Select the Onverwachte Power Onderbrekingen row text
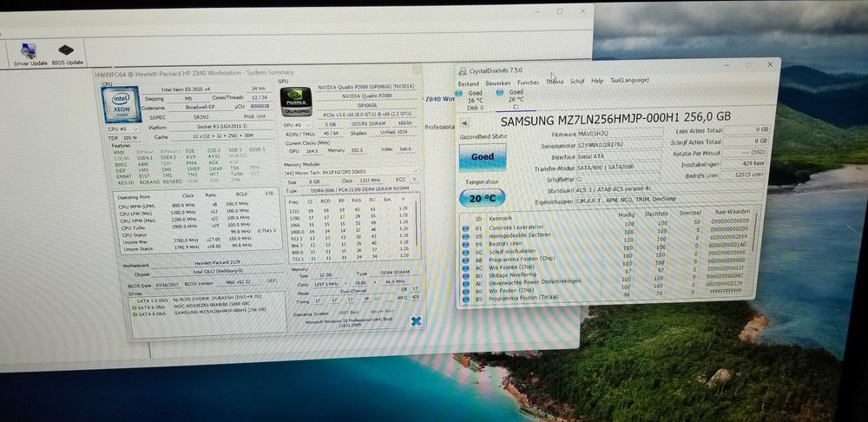The height and width of the screenshot is (422, 868). pyautogui.click(x=535, y=282)
